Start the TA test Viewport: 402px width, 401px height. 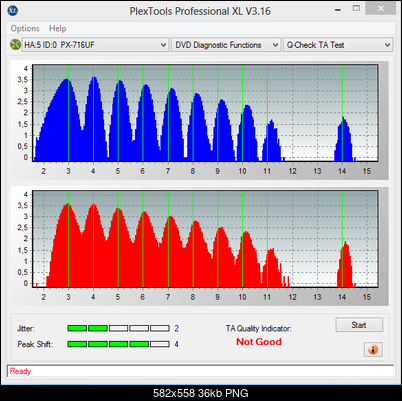tap(359, 325)
